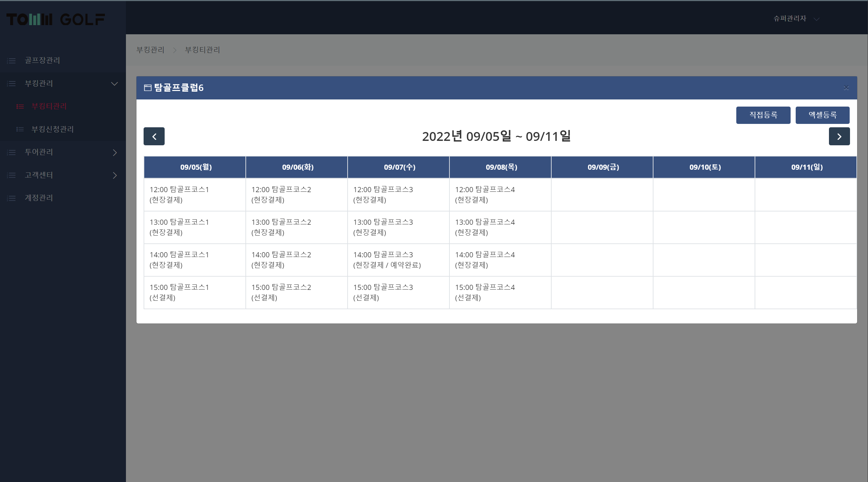Select 15:00 탐골프코스1 선결제 tee slot
868x482 pixels.
pyautogui.click(x=179, y=292)
